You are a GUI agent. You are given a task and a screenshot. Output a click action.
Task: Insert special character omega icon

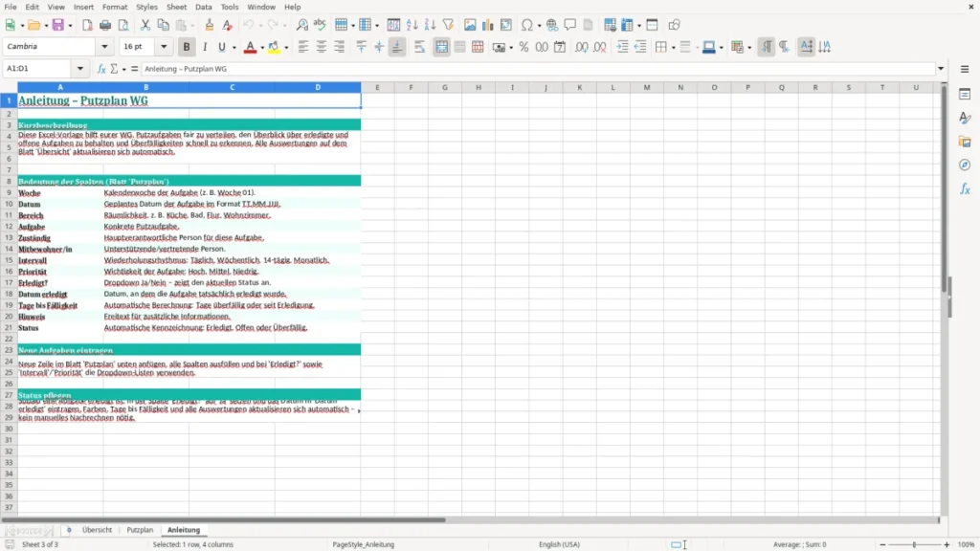[x=527, y=25]
